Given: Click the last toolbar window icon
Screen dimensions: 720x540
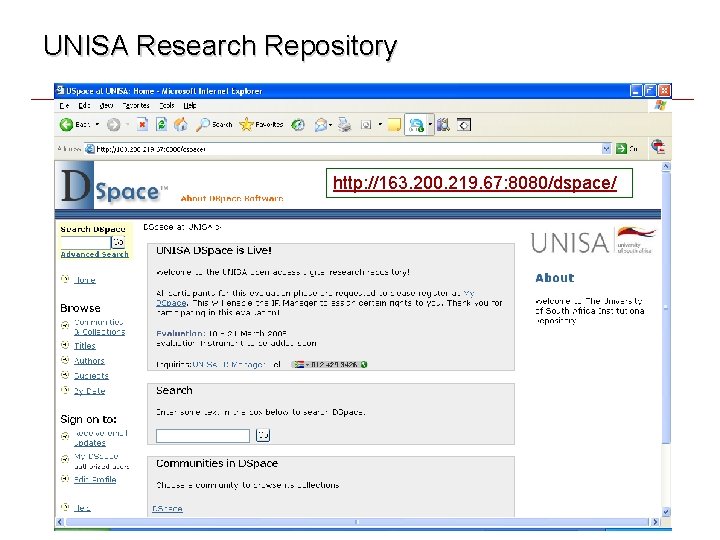Looking at the screenshot, I should (464, 124).
